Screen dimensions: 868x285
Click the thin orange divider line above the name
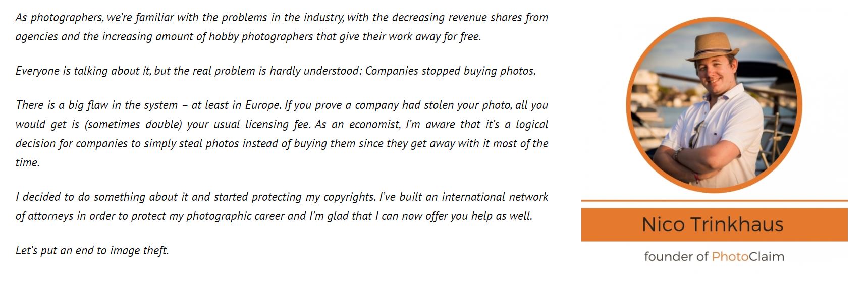tap(714, 201)
